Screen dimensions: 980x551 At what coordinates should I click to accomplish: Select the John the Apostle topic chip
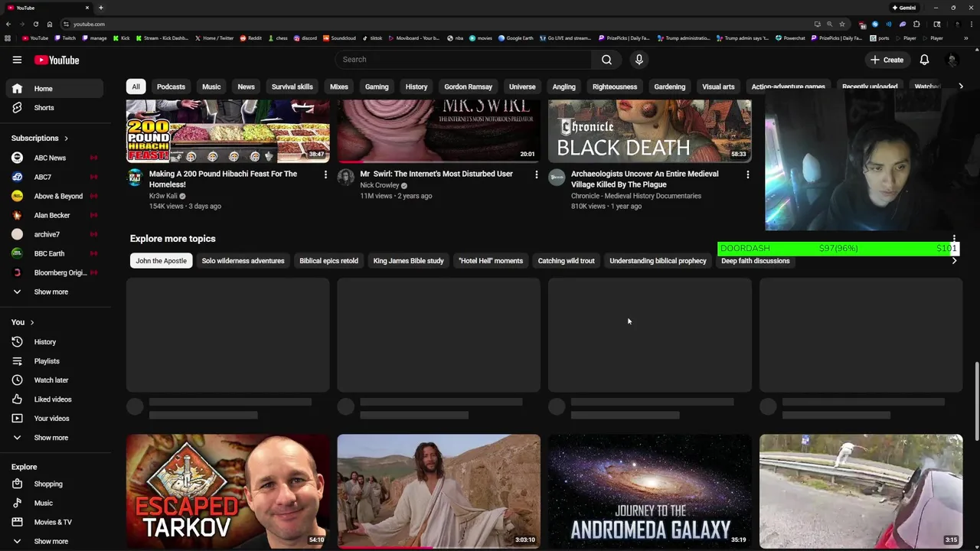click(161, 261)
